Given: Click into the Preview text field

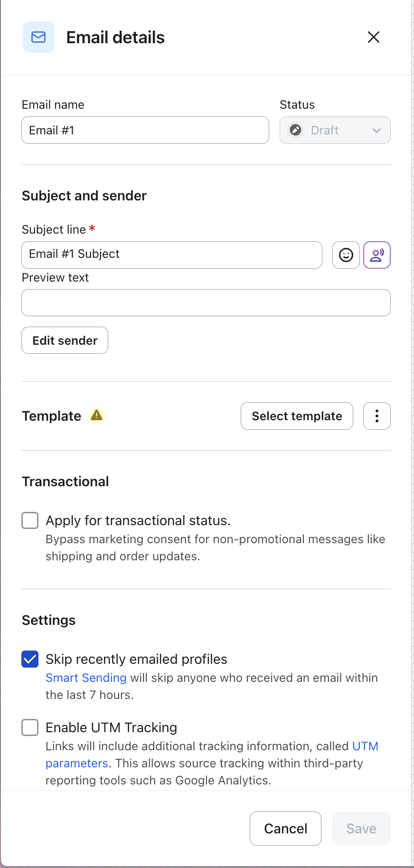Looking at the screenshot, I should pyautogui.click(x=206, y=303).
